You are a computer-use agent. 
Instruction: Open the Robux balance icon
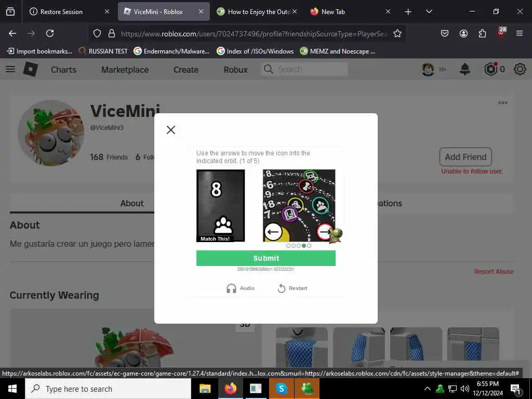pyautogui.click(x=491, y=69)
